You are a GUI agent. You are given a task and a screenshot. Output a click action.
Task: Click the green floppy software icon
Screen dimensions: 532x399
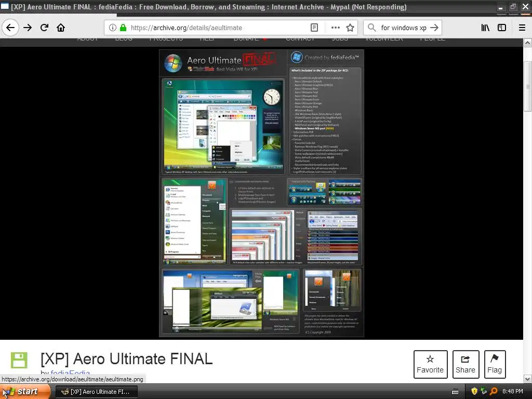pyautogui.click(x=19, y=360)
